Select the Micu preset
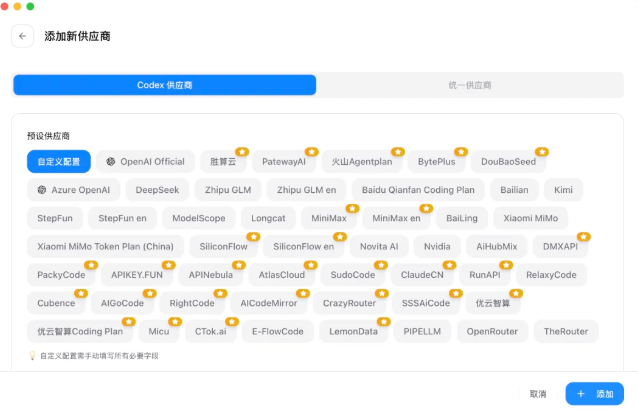The width and height of the screenshot is (638, 411). tap(159, 331)
